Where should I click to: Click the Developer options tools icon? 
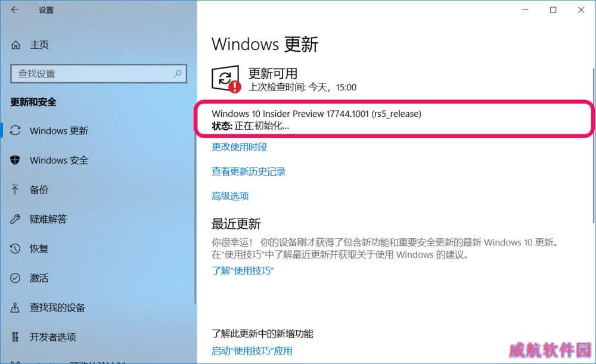pyautogui.click(x=15, y=337)
